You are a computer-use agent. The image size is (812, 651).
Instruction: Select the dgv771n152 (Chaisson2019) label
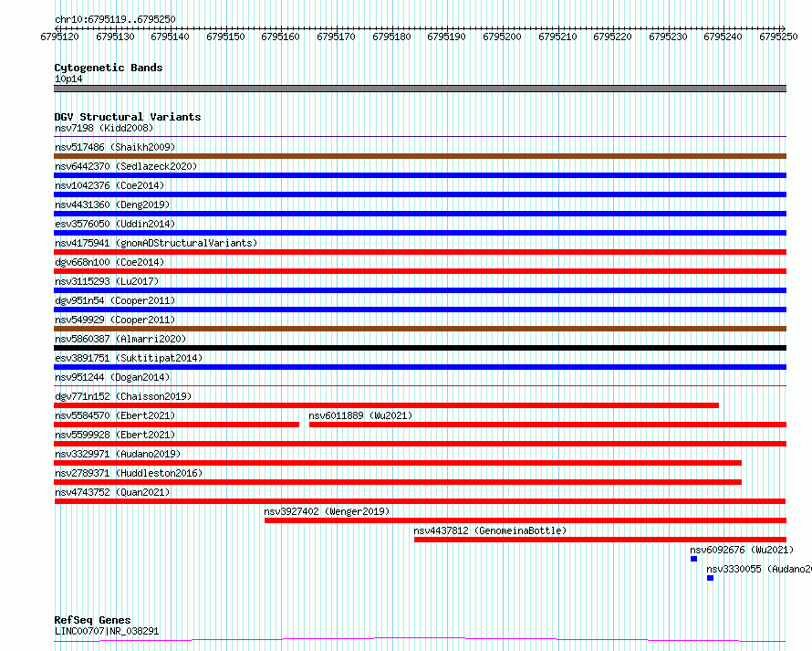point(123,396)
